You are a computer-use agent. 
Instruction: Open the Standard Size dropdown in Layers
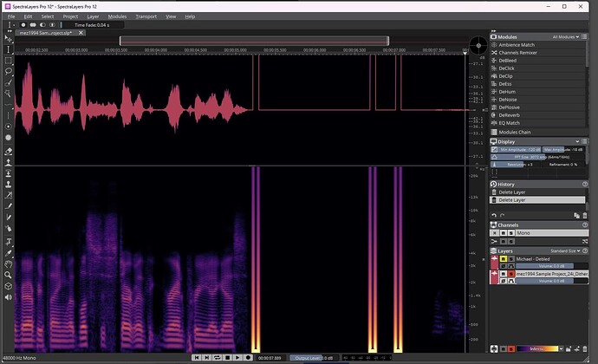566,251
